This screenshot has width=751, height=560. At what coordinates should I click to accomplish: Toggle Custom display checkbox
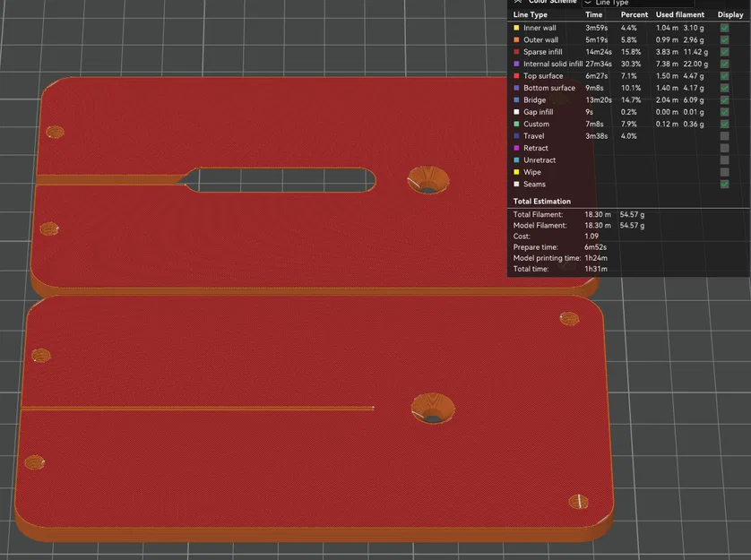(x=724, y=124)
